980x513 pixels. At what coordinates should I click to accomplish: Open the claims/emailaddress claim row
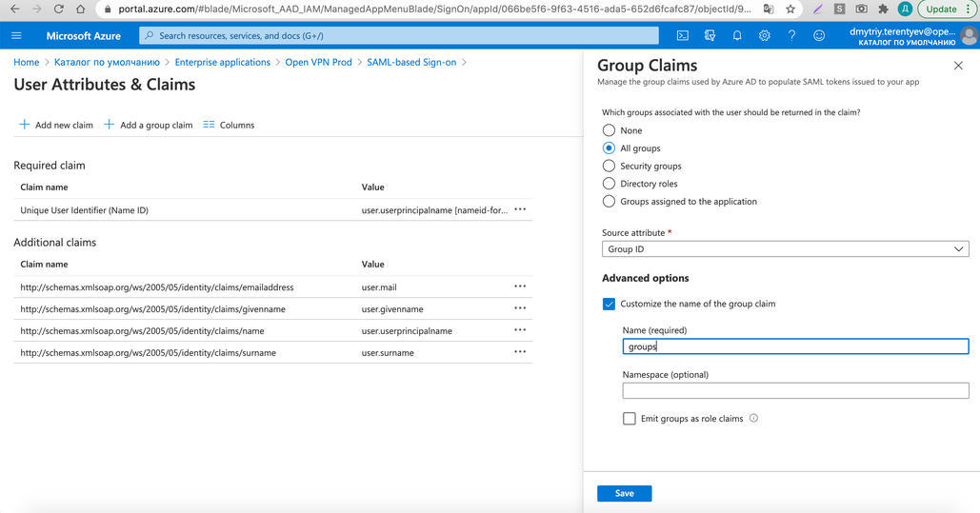[x=157, y=287]
